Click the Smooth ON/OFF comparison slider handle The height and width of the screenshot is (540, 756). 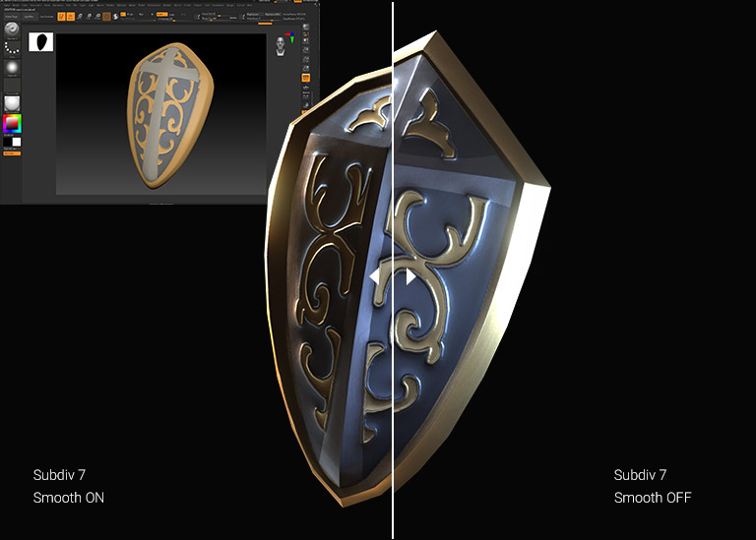coord(393,277)
